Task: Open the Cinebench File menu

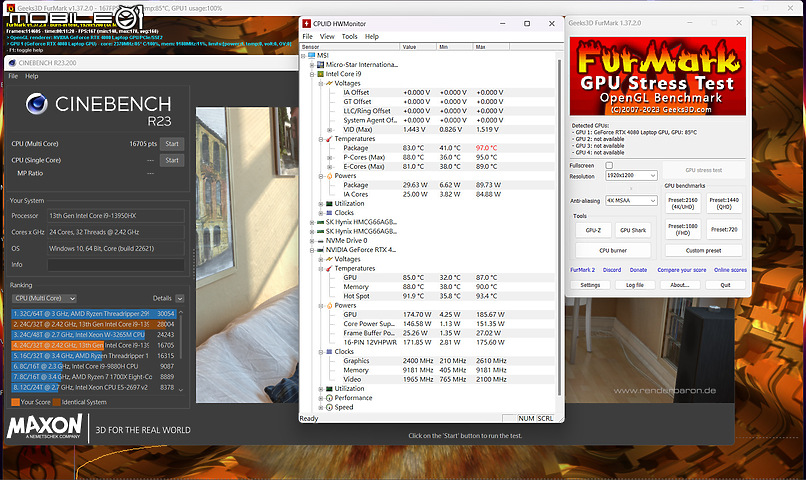Action: (13, 76)
